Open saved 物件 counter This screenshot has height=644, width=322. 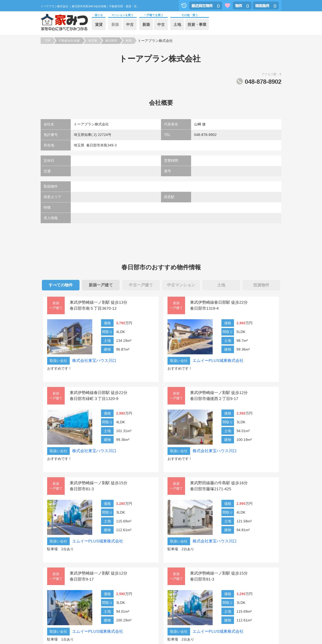coord(242,6)
